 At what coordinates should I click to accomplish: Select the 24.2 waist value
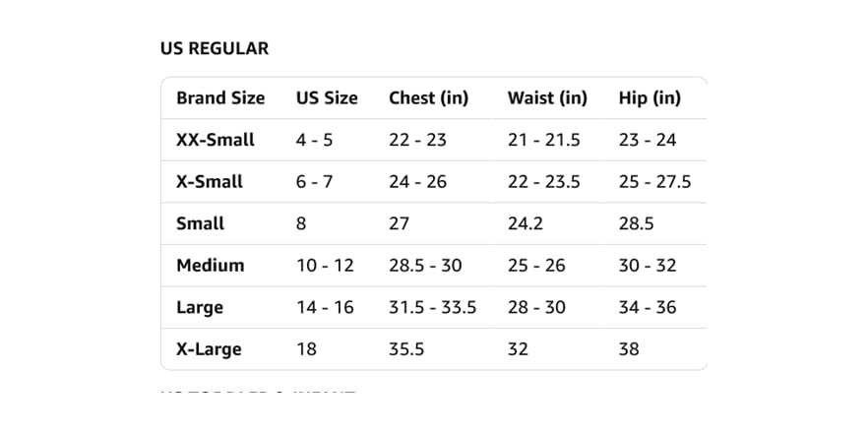click(x=526, y=223)
